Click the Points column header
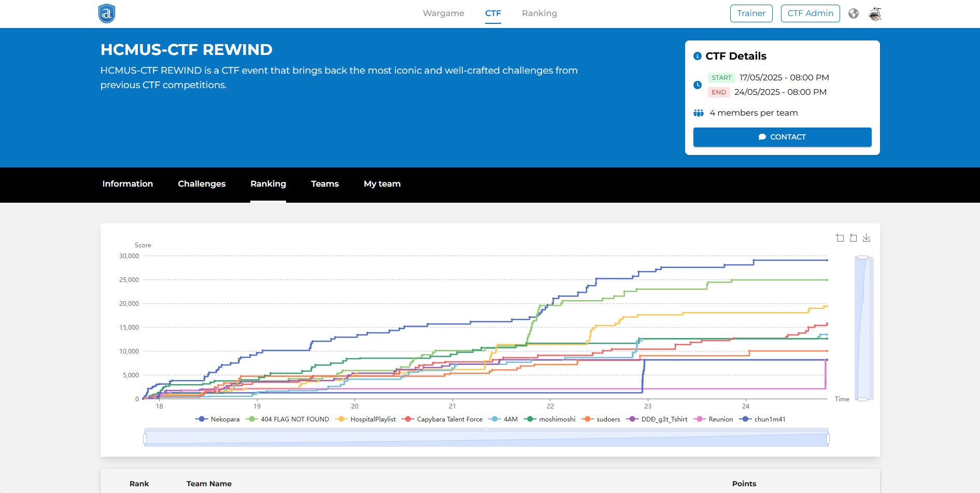 pyautogui.click(x=744, y=484)
